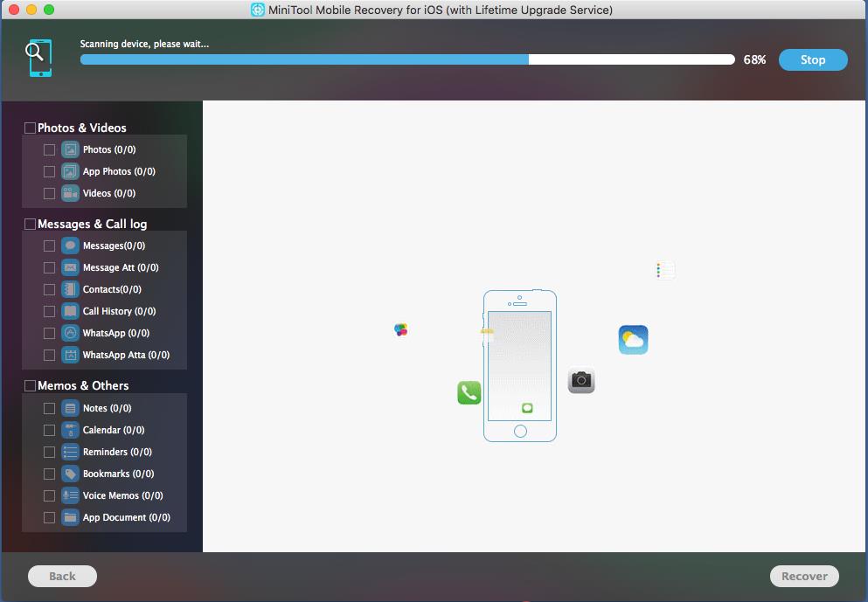Image resolution: width=868 pixels, height=602 pixels.
Task: Check the Messages & Call log group checkbox
Action: [x=30, y=224]
